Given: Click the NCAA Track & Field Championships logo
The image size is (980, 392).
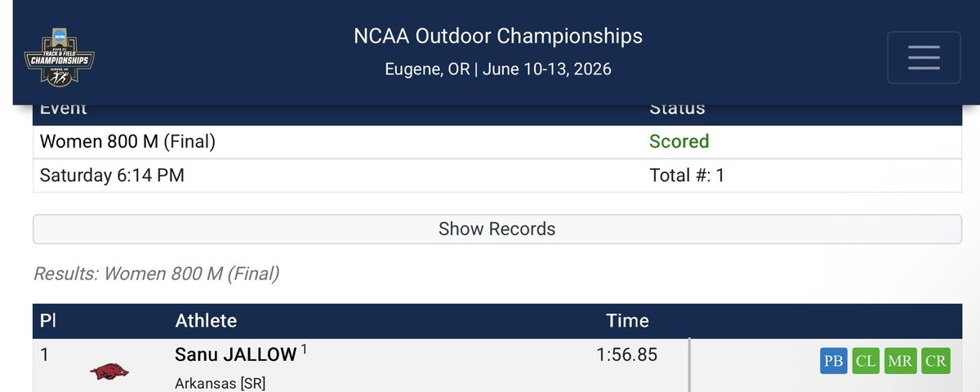Looking at the screenshot, I should click(x=60, y=57).
